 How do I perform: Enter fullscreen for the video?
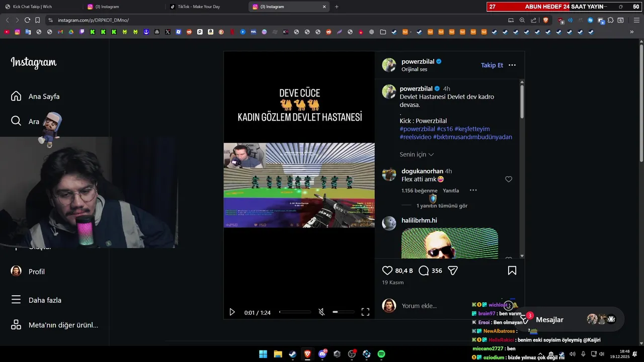[x=365, y=312]
